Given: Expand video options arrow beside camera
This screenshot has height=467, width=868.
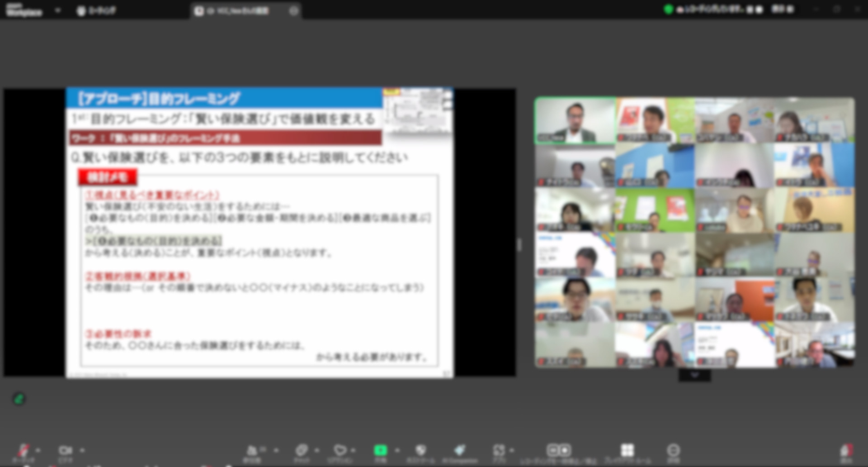Looking at the screenshot, I should [82, 451].
